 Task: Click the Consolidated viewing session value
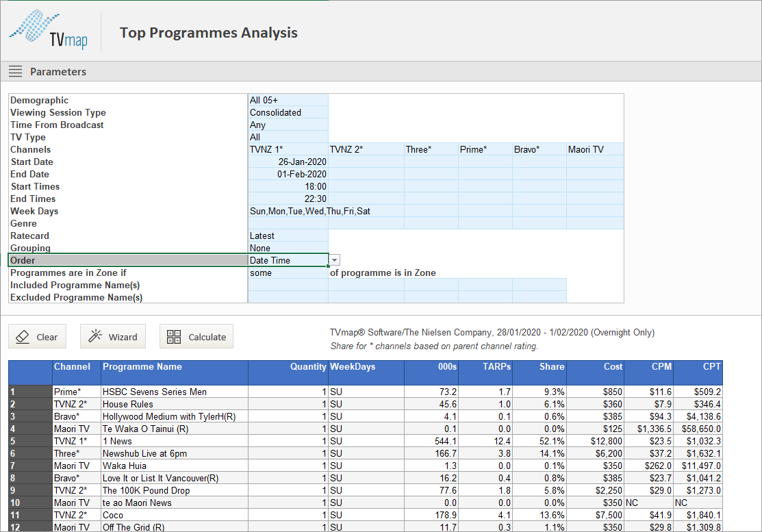pos(288,112)
